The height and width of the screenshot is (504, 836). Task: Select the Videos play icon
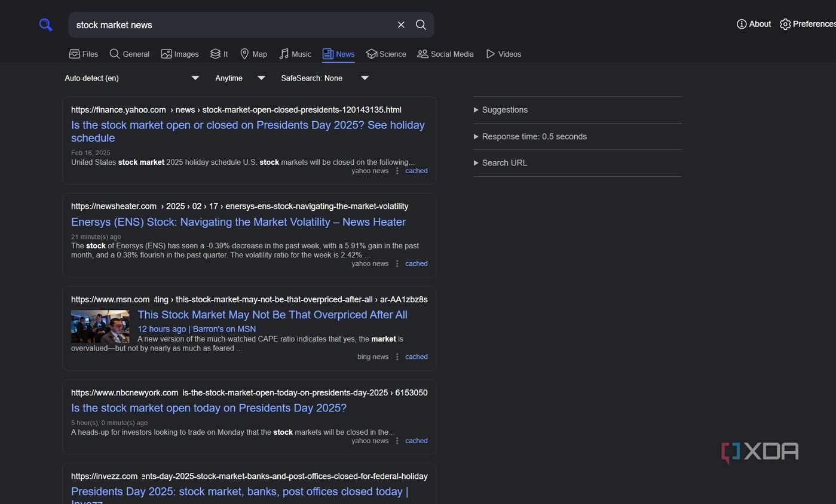click(491, 54)
